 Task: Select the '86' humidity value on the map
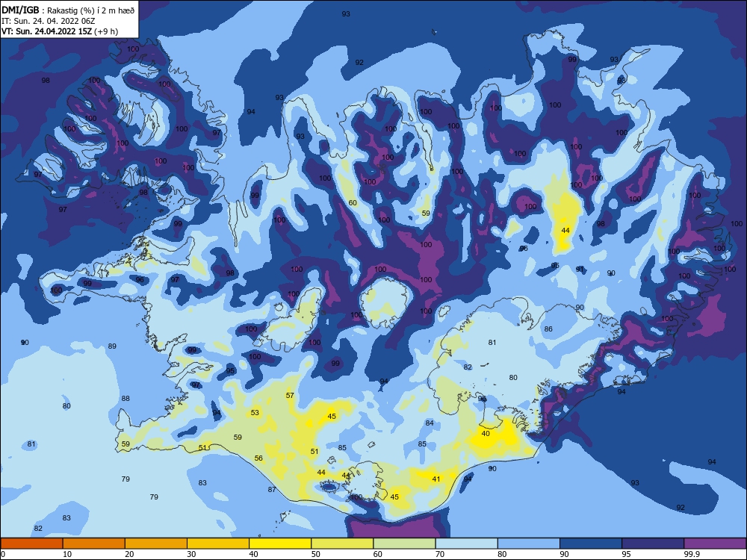coord(548,329)
